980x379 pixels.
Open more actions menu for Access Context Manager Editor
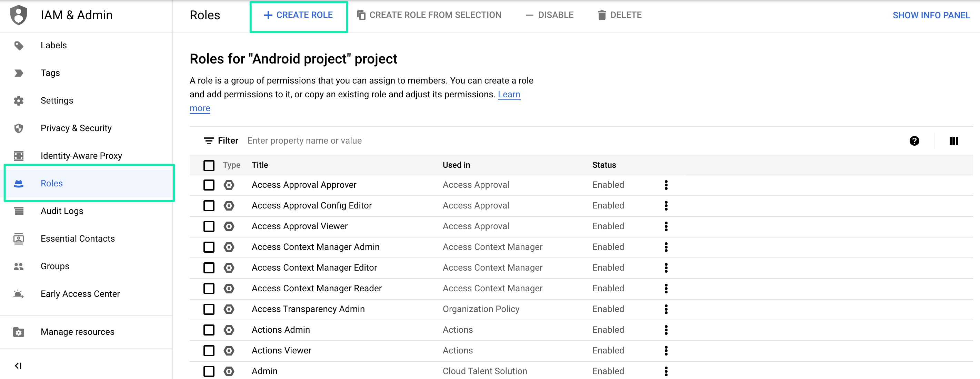click(x=666, y=268)
